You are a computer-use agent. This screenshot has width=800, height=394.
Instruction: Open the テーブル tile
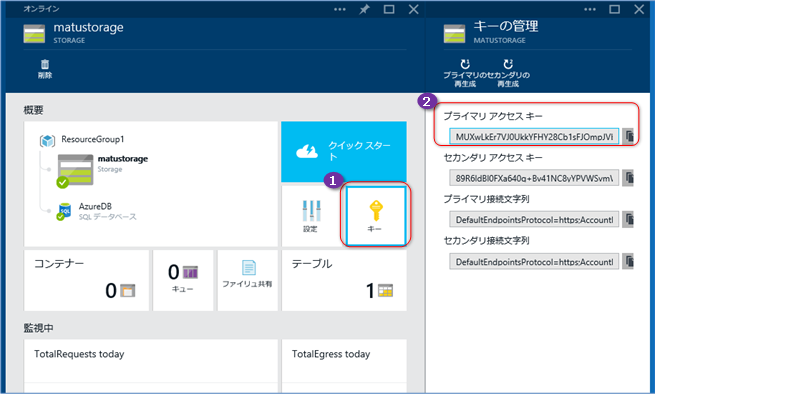344,280
